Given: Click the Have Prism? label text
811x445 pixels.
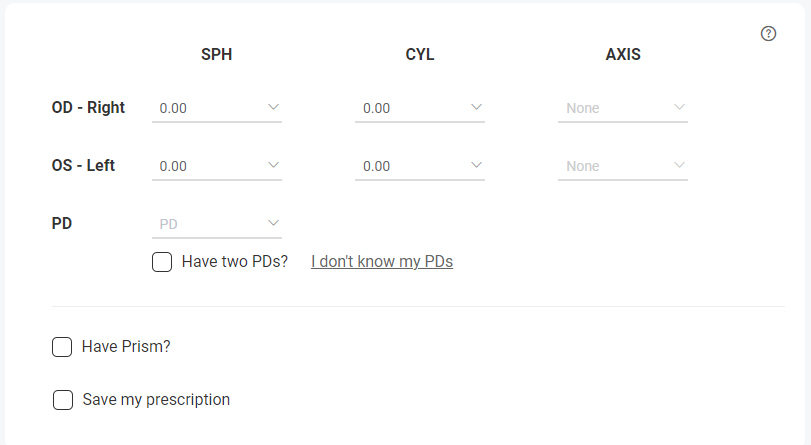Looking at the screenshot, I should [x=126, y=346].
